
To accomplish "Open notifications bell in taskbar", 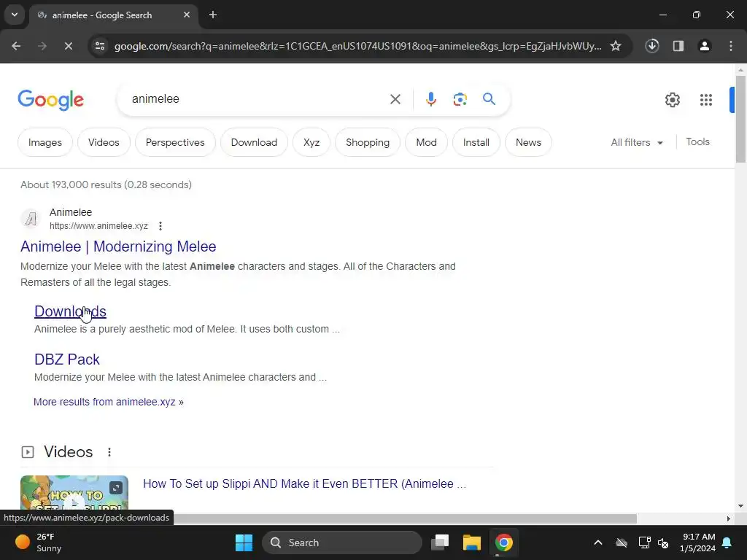I will 727,542.
